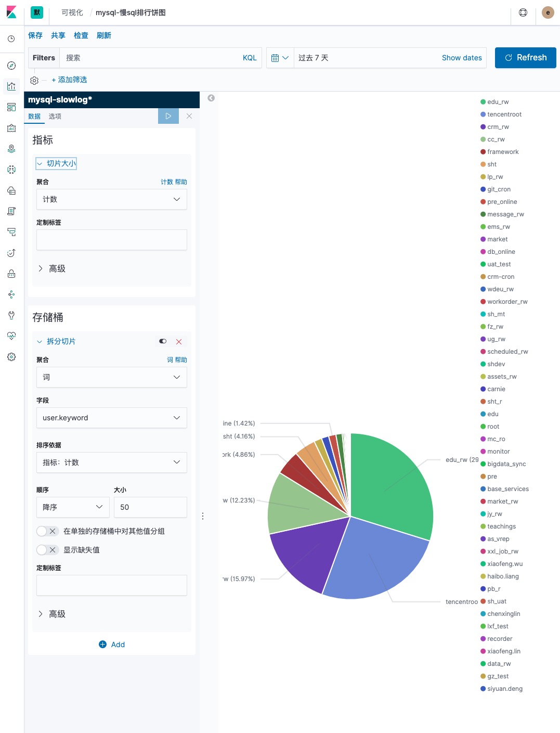Click the framework legend entry
The width and height of the screenshot is (560, 733).
499,152
